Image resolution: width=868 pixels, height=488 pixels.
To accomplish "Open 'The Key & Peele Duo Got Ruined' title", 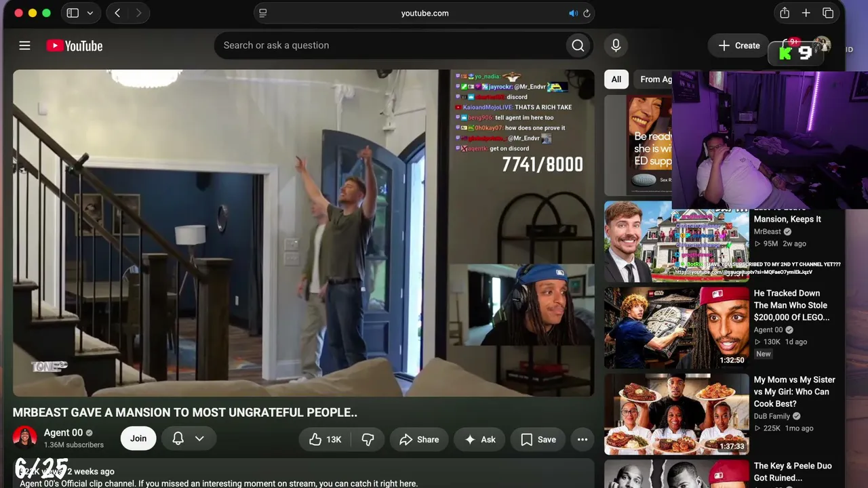I will (793, 472).
